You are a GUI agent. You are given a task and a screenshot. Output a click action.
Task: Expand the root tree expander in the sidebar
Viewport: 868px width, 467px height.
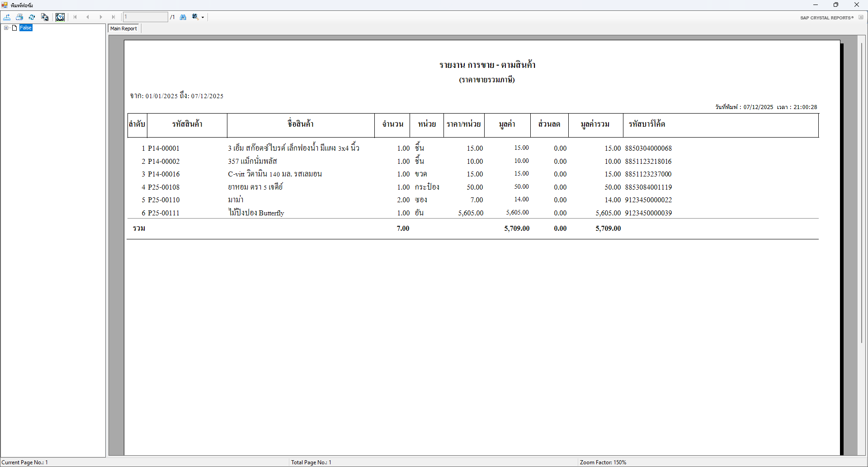(6, 28)
